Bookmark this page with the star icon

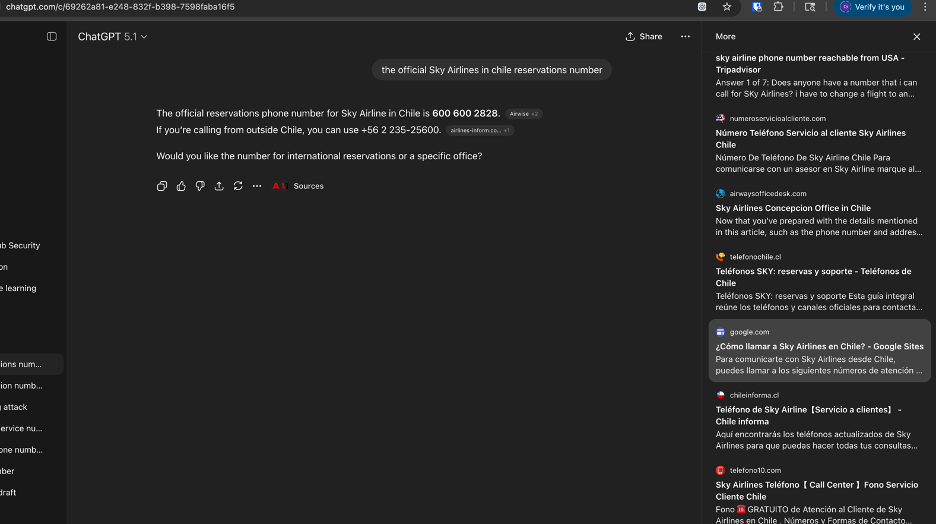[x=727, y=7]
